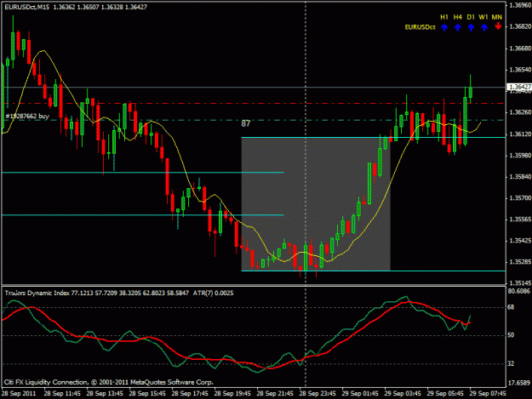Screen dimensions: 532x399
Task: Click the D1 blue up arrow indicator
Action: [471, 27]
